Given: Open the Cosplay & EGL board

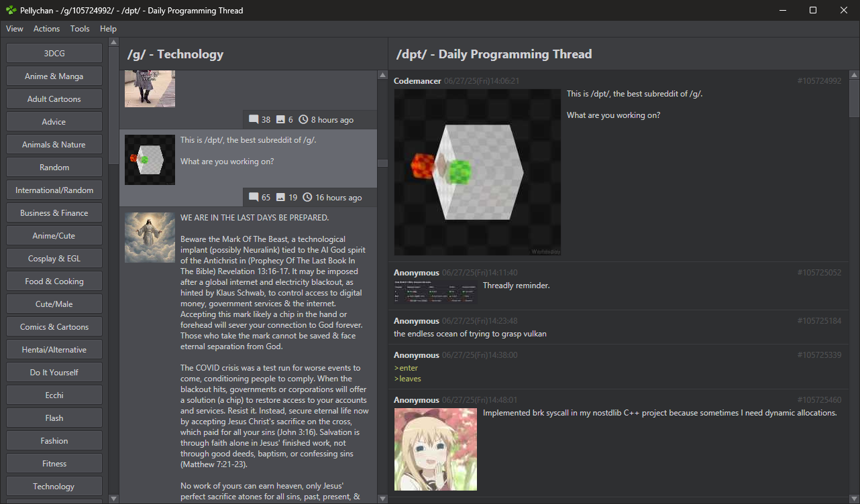Looking at the screenshot, I should pyautogui.click(x=54, y=259).
